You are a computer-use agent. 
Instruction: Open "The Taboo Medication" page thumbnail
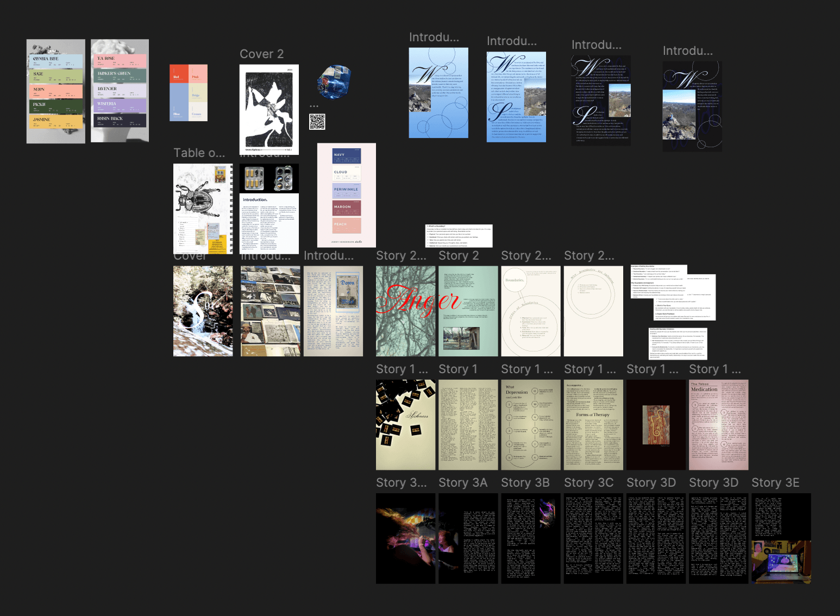pos(718,424)
